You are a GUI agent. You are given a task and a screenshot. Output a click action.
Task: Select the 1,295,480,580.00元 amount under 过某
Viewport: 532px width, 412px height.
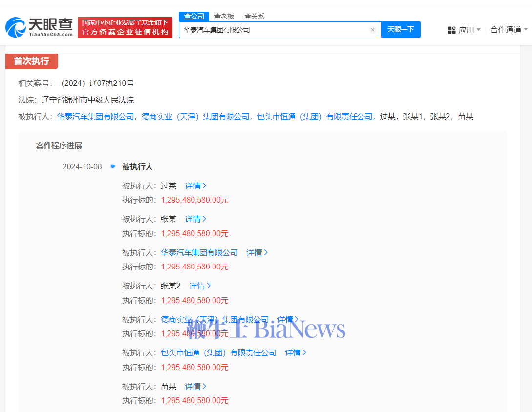click(x=194, y=200)
